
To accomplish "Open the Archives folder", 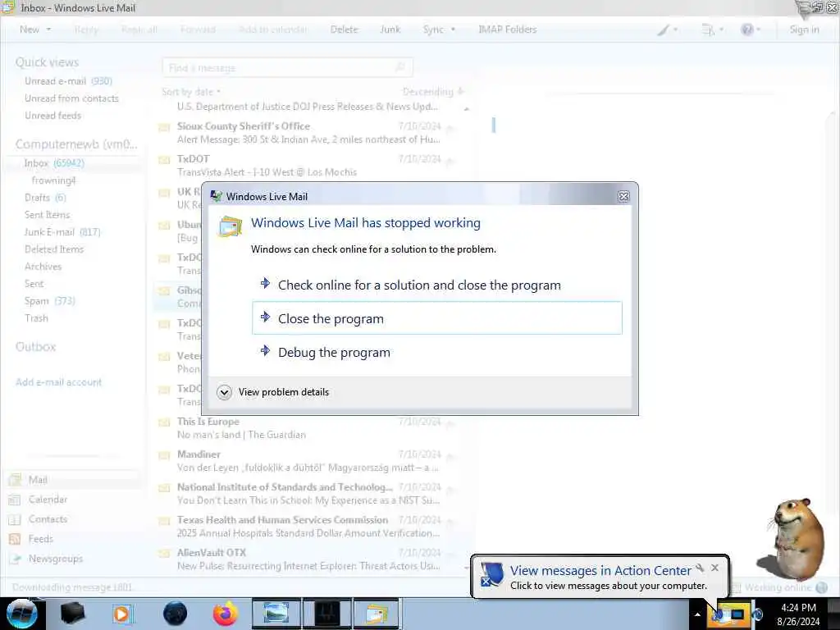I will 43,267.
